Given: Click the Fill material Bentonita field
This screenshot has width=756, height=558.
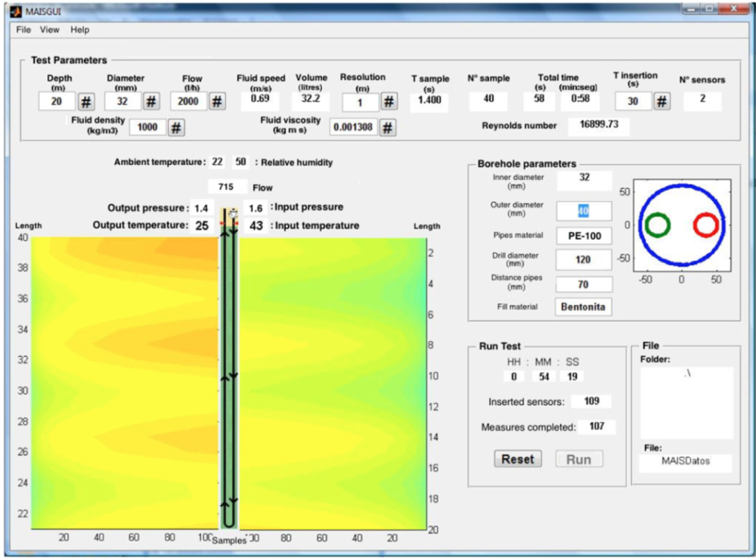Looking at the screenshot, I should point(583,307).
